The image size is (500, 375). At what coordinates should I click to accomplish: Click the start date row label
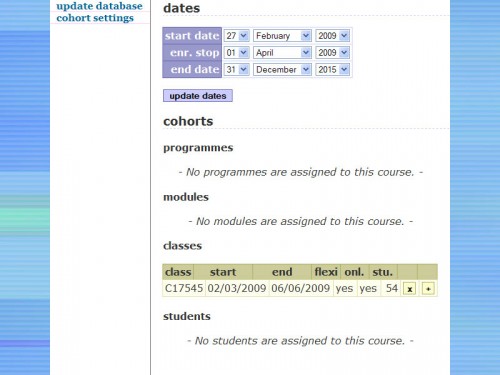[192, 36]
